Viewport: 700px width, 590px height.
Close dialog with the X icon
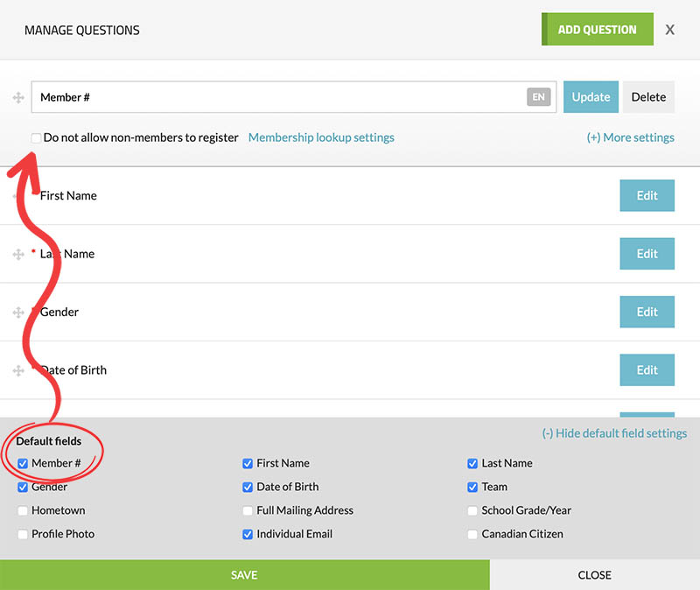[669, 30]
